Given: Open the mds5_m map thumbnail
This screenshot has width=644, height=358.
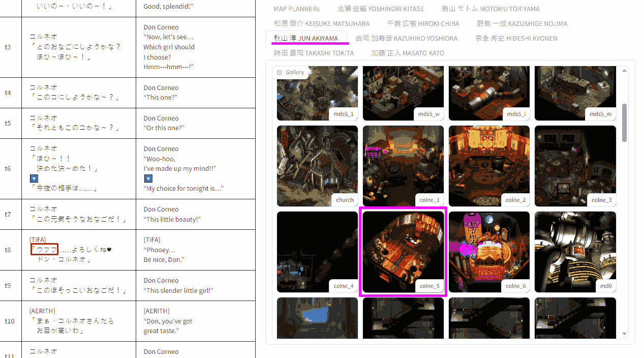Looking at the screenshot, I should click(x=575, y=93).
